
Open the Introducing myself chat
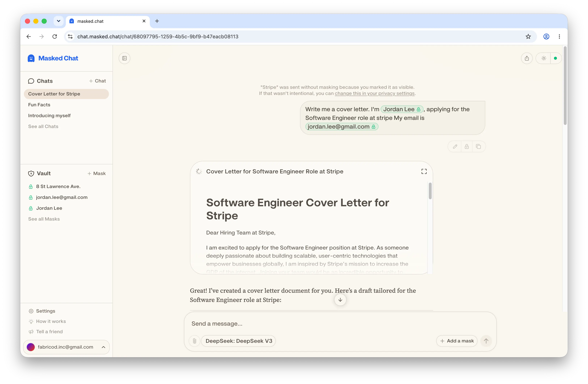coord(49,116)
